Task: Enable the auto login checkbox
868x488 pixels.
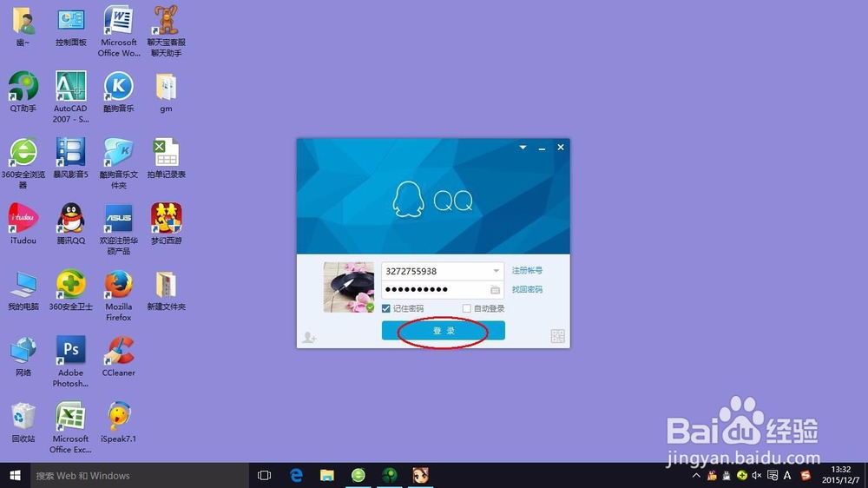Action: click(x=467, y=308)
